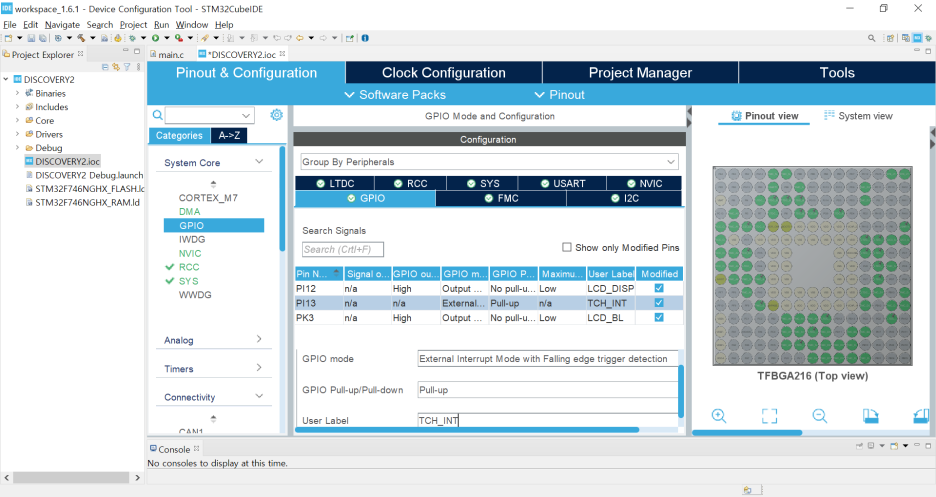Collapse the System Core category
The image size is (936, 497).
click(259, 162)
